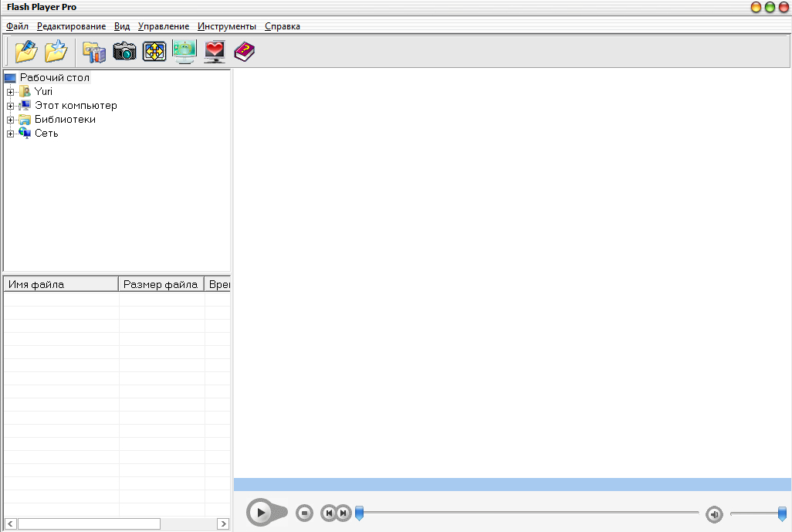The image size is (792, 532).
Task: Click the Play button
Action: point(261,512)
